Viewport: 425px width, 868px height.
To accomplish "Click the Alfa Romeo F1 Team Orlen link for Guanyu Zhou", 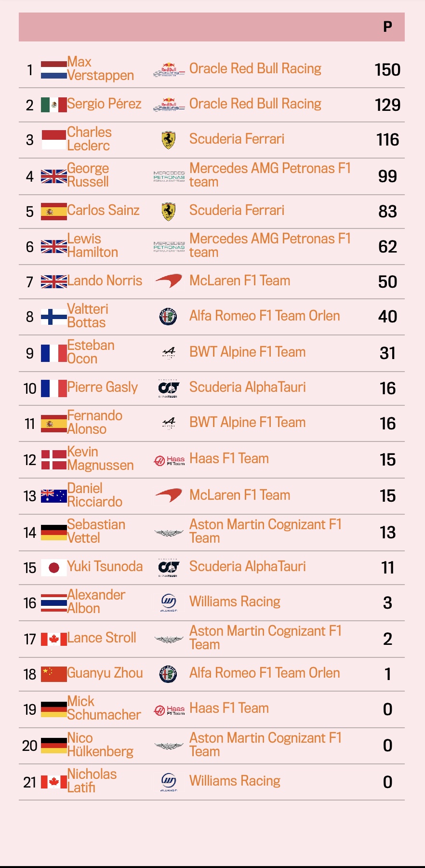I will [265, 673].
